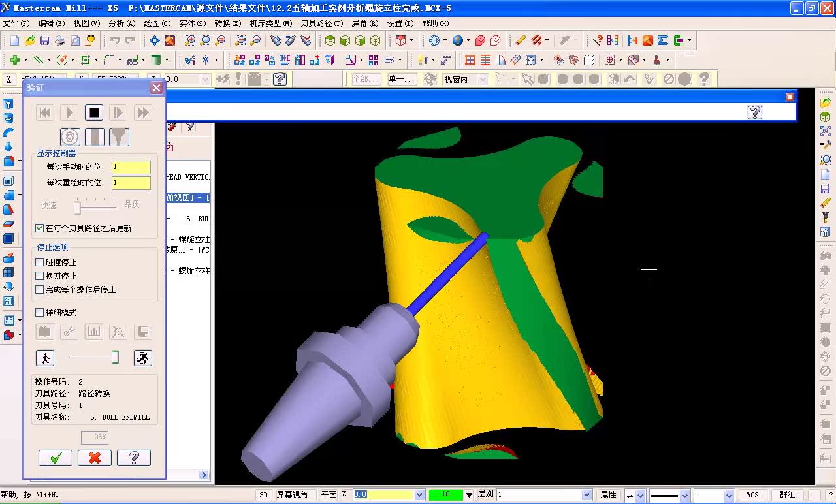Click the 屏幕视角 button in status bar

tap(292, 495)
